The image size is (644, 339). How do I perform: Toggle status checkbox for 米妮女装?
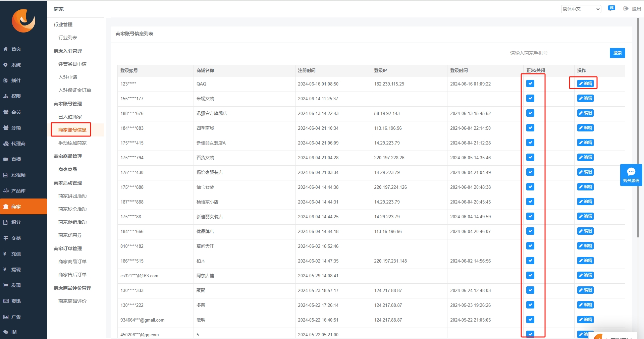click(x=530, y=98)
